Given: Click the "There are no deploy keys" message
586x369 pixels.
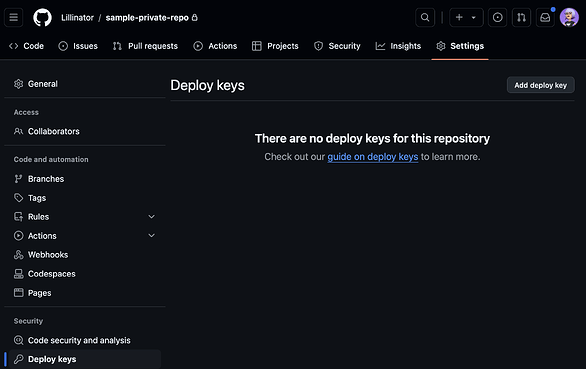Looking at the screenshot, I should (x=372, y=138).
